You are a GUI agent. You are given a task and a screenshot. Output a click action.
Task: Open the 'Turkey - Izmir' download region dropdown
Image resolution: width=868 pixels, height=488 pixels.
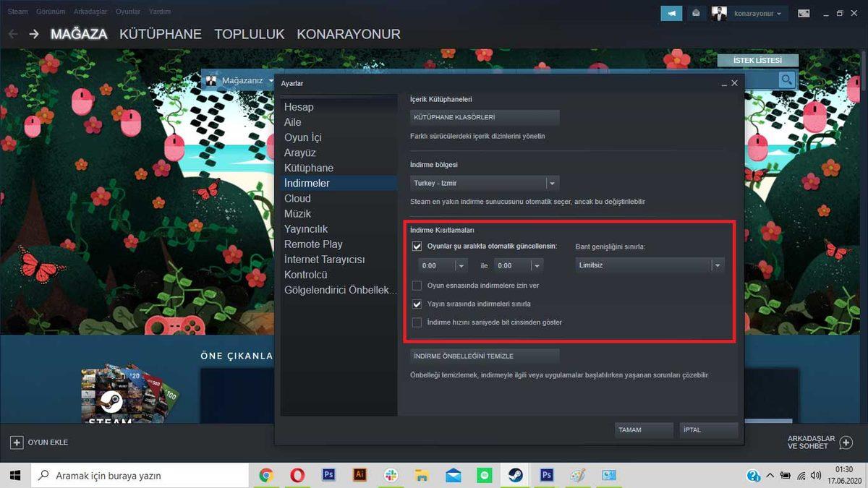coord(483,183)
